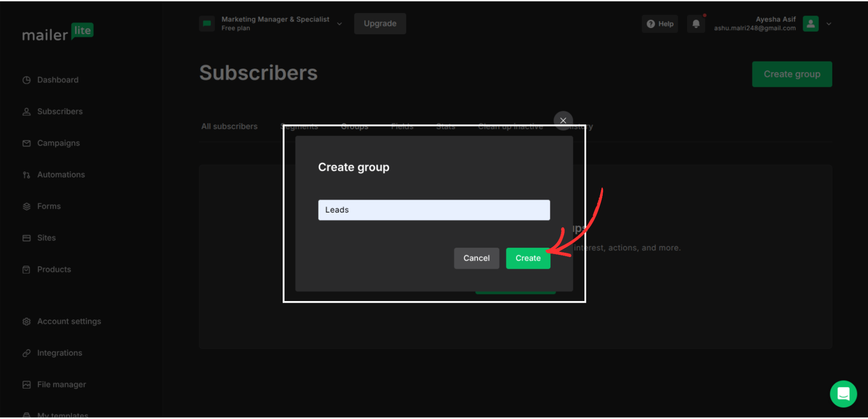Viewport: 868px width, 419px height.
Task: Open the Sites section
Action: (46, 238)
